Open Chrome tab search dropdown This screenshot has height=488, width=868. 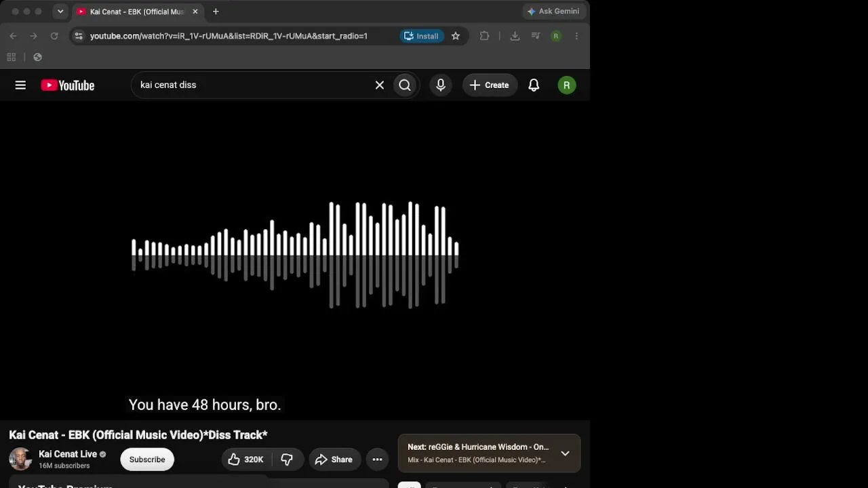pyautogui.click(x=60, y=12)
